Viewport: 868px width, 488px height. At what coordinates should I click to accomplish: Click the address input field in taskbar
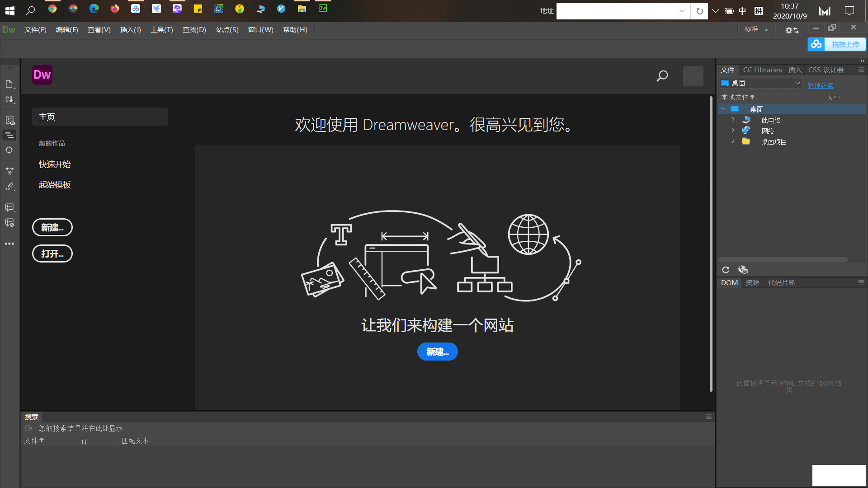tap(617, 11)
